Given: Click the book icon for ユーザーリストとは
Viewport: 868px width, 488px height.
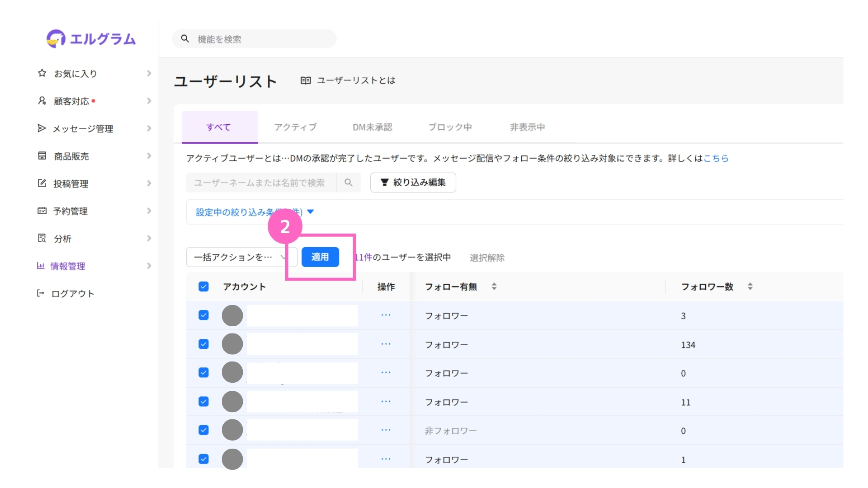Looking at the screenshot, I should pos(306,80).
